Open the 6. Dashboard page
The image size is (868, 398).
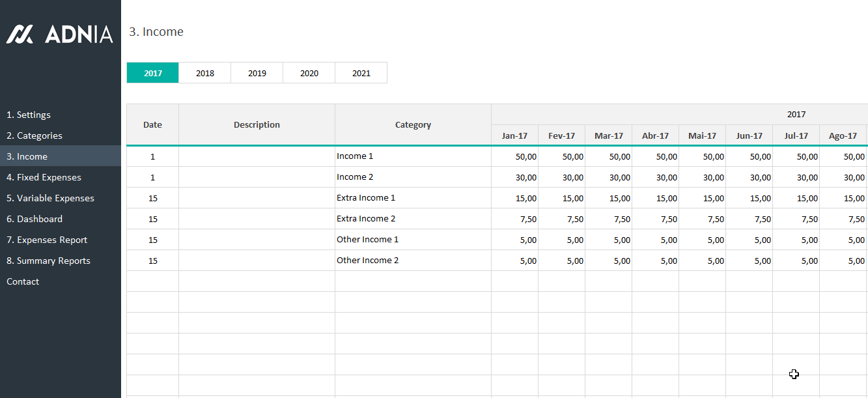tap(35, 219)
